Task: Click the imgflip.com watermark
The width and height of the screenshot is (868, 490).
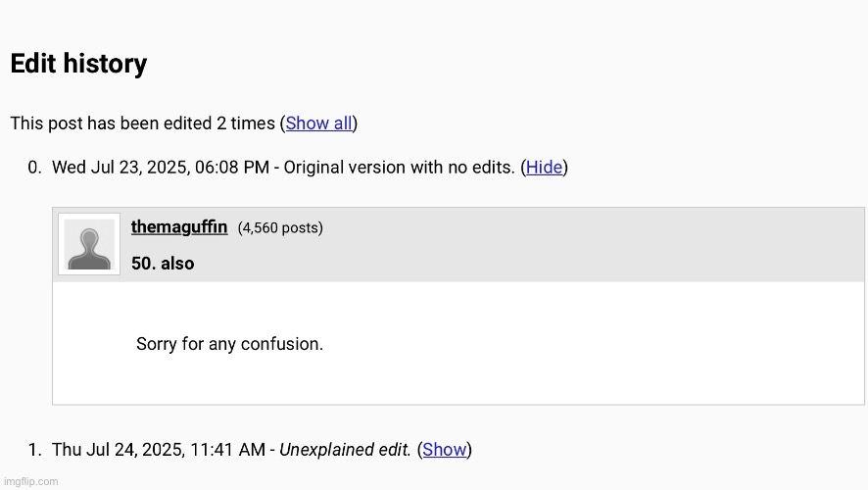Action: coord(30,482)
